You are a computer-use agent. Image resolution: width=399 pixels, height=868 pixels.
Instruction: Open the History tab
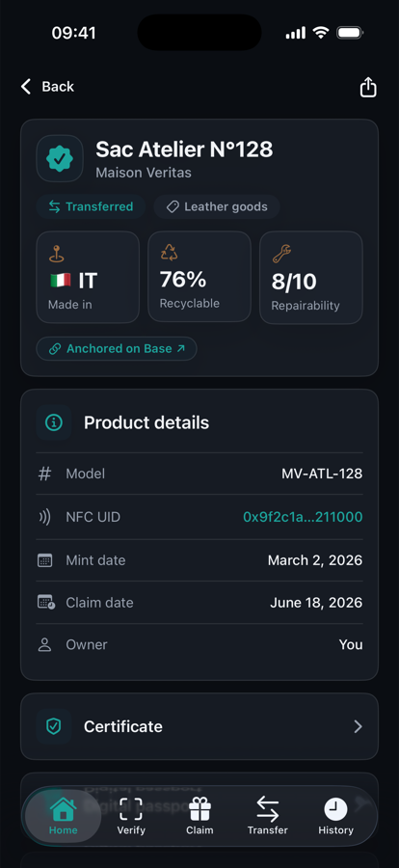coord(335,816)
